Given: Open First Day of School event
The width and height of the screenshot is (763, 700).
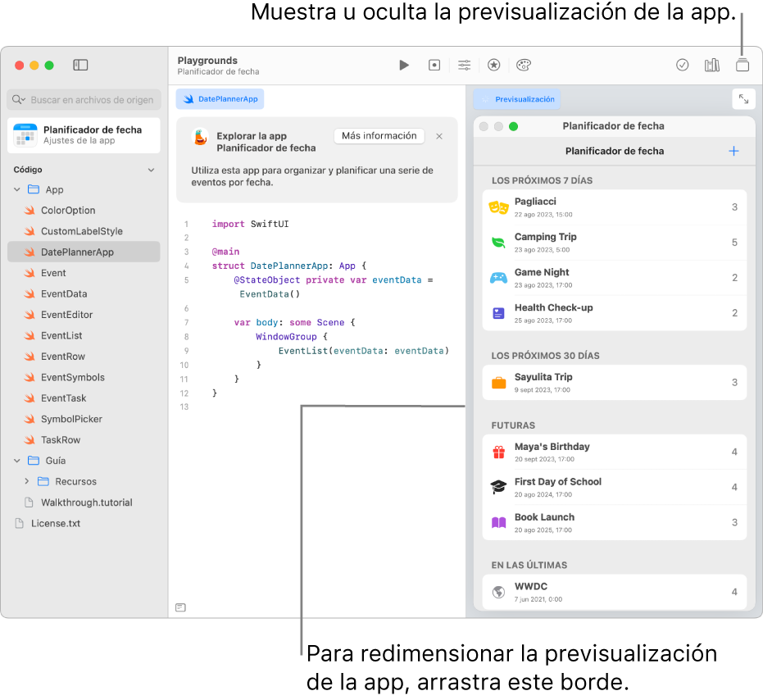Looking at the screenshot, I should point(614,487).
